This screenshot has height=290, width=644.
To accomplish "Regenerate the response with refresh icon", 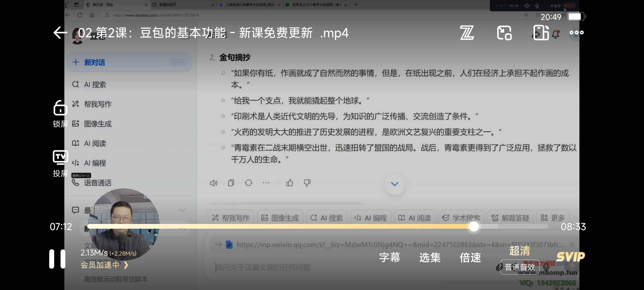I will point(248,183).
